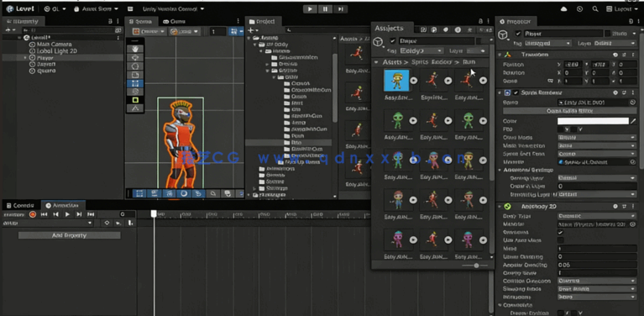
Task: Click the white Color swatch in Sprite Renderer
Action: (593, 121)
